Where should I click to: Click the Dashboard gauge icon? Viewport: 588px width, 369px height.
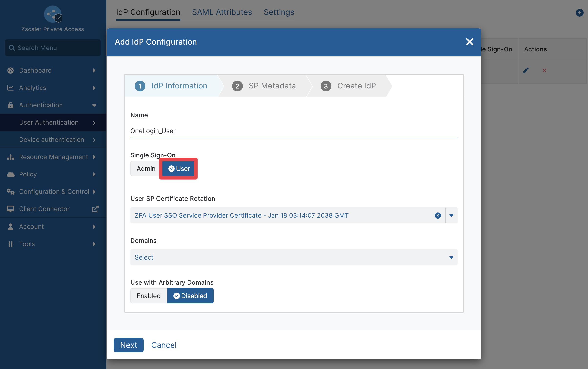(10, 70)
